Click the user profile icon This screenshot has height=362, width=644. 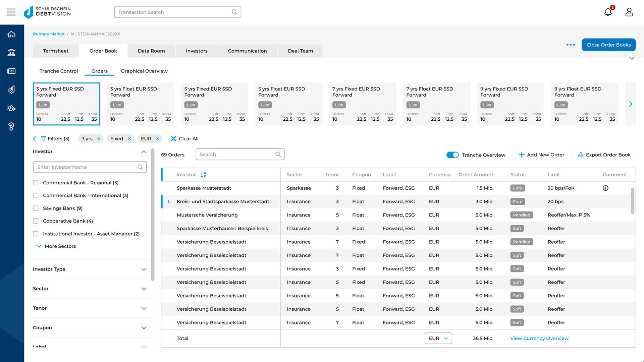[x=629, y=12]
